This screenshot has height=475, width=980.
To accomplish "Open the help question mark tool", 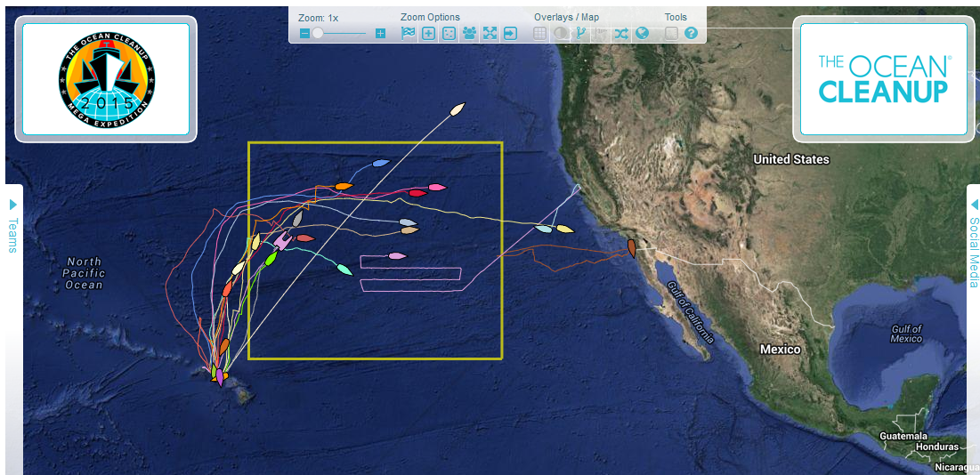I will [x=691, y=33].
